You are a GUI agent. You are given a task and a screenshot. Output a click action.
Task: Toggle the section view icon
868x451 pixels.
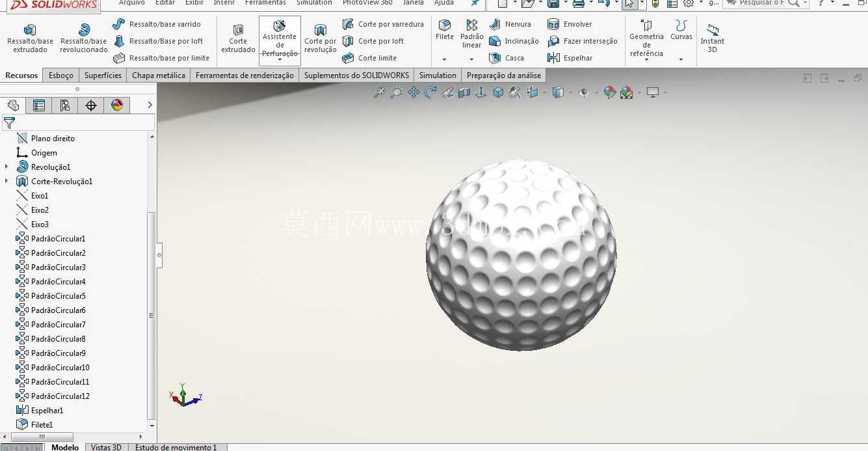[x=464, y=92]
